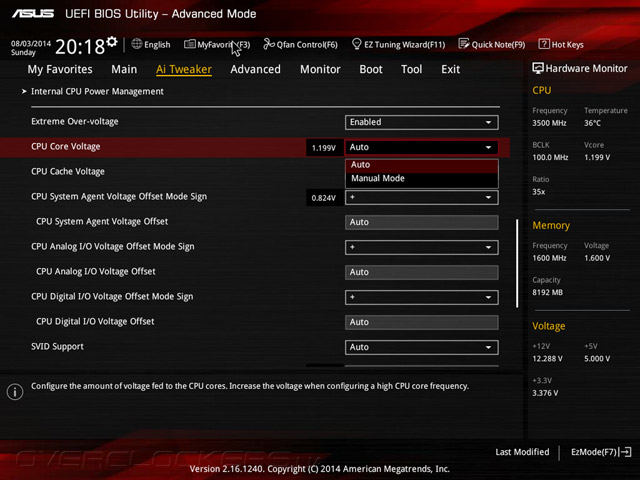
Task: Choose Auto in the CPU Core Voltage list
Action: (422, 165)
